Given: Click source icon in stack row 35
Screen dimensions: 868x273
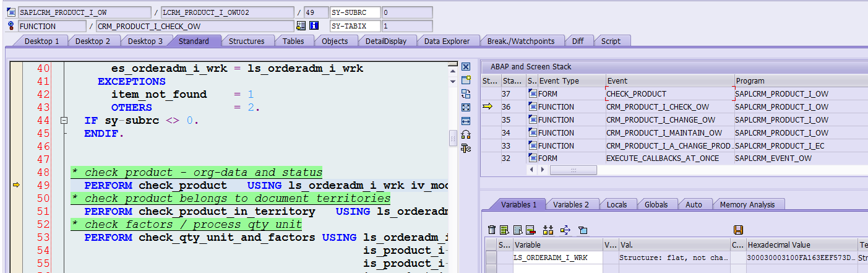Looking at the screenshot, I should [533, 119].
